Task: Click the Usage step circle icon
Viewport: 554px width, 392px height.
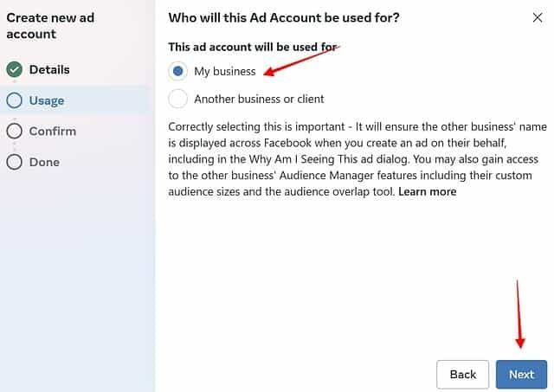Action: coord(15,100)
